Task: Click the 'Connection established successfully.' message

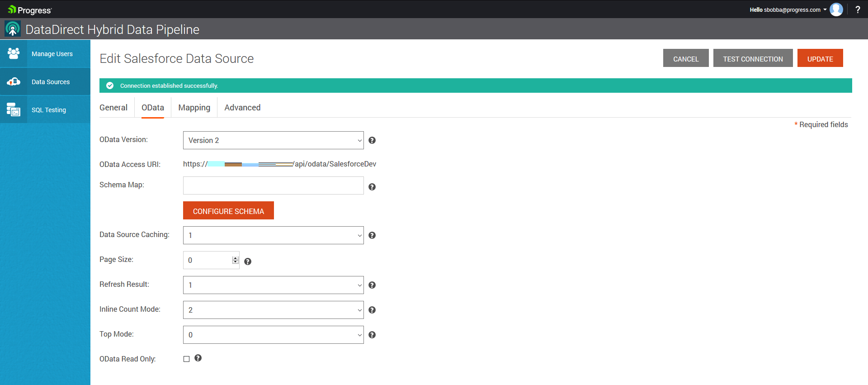Action: (x=169, y=86)
